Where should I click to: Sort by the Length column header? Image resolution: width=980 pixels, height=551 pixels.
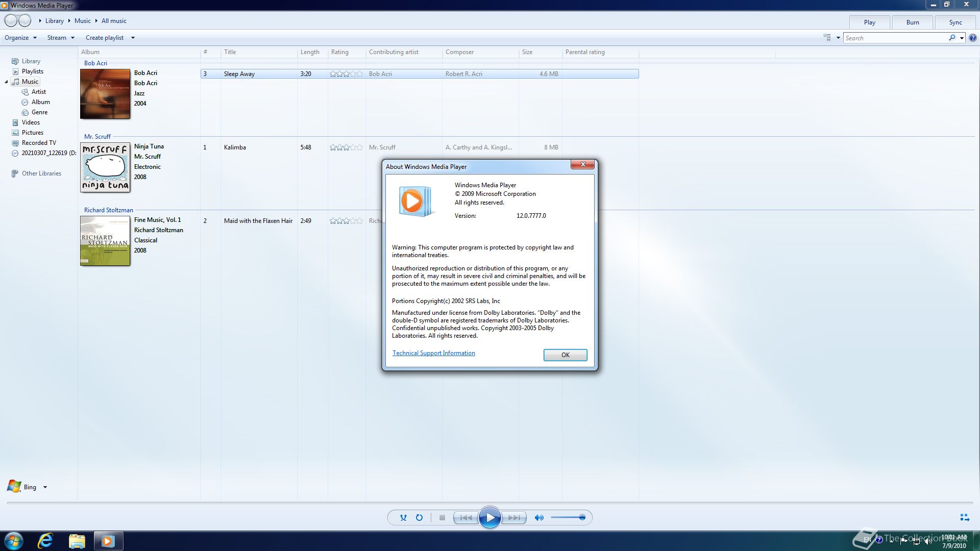tap(312, 52)
